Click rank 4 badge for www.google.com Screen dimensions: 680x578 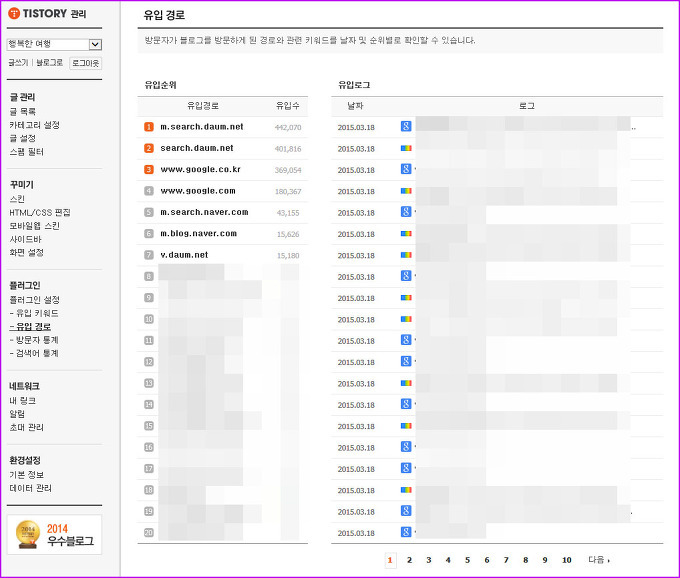coord(149,191)
